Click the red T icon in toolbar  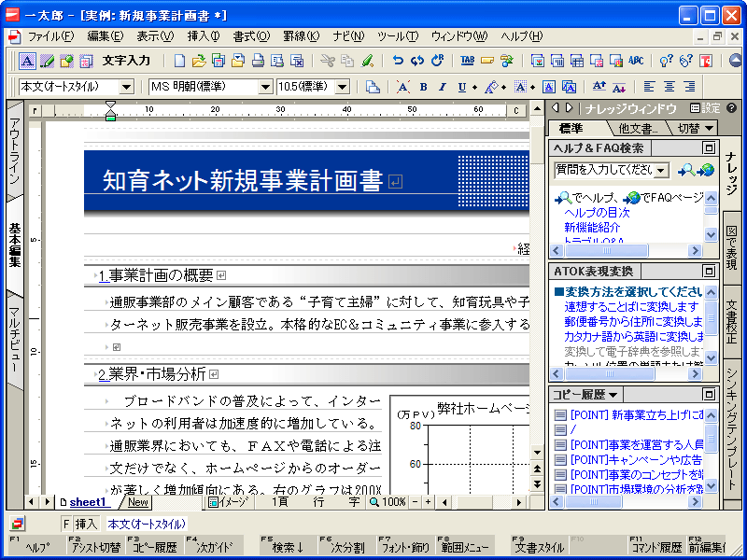point(706,61)
